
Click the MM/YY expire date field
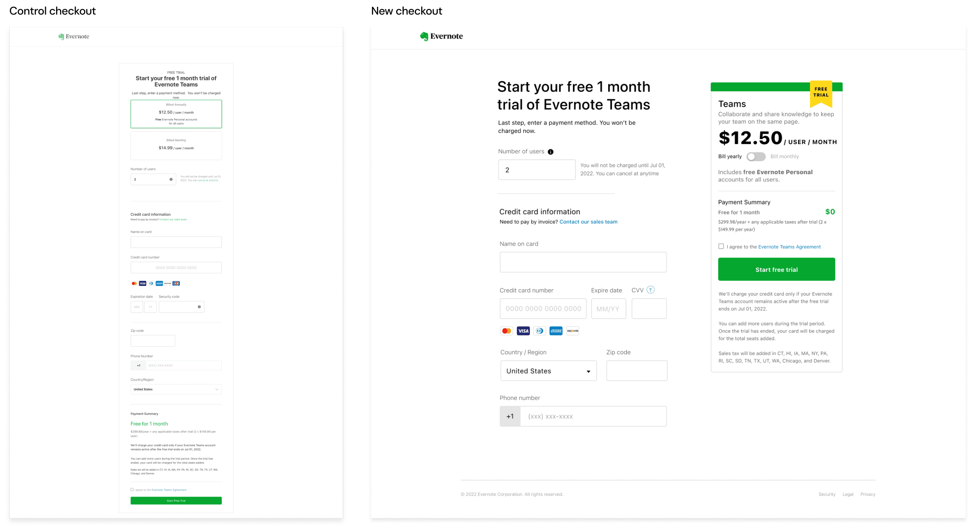[x=609, y=309]
